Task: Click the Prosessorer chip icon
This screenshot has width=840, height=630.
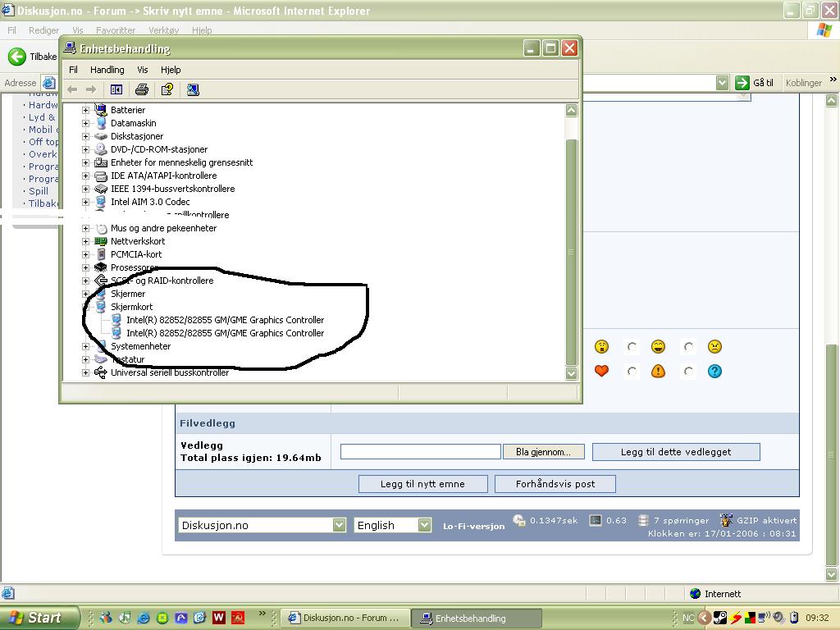Action: point(101,267)
